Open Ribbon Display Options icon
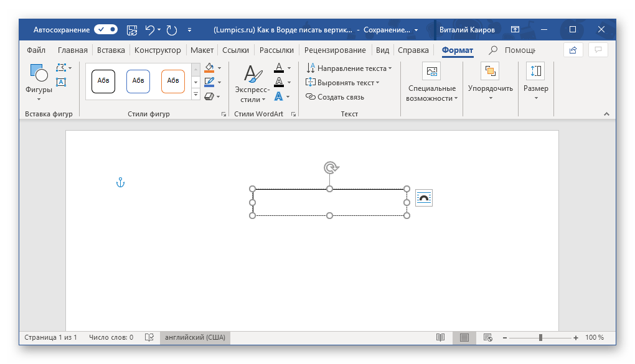Image resolution: width=635 pixels, height=364 pixels. [515, 30]
